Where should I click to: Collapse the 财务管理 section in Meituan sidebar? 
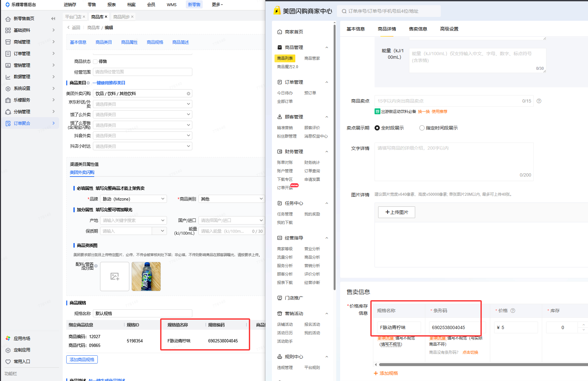327,152
